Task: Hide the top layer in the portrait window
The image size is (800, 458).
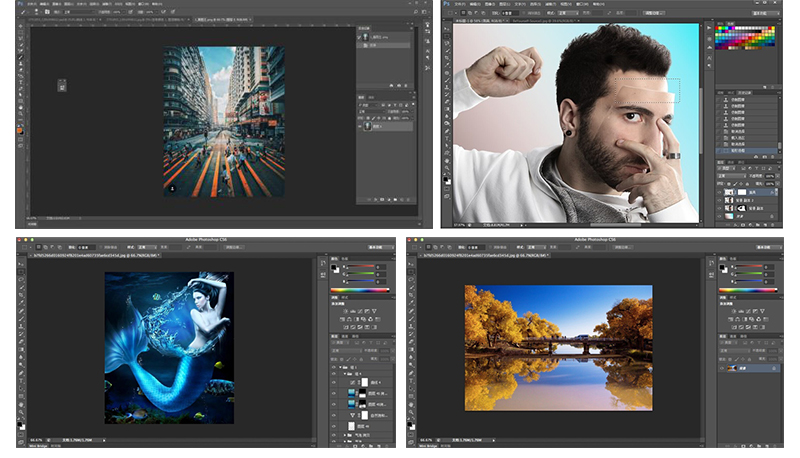Action: coord(720,190)
